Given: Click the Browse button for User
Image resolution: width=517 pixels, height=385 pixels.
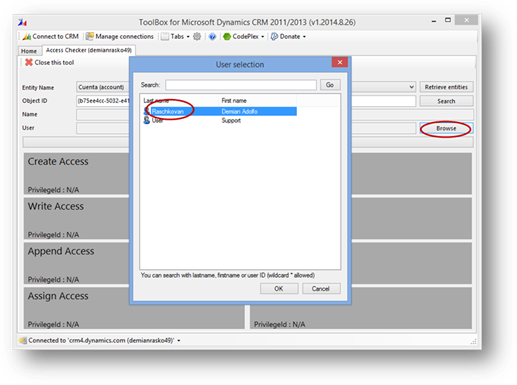Looking at the screenshot, I should point(446,128).
